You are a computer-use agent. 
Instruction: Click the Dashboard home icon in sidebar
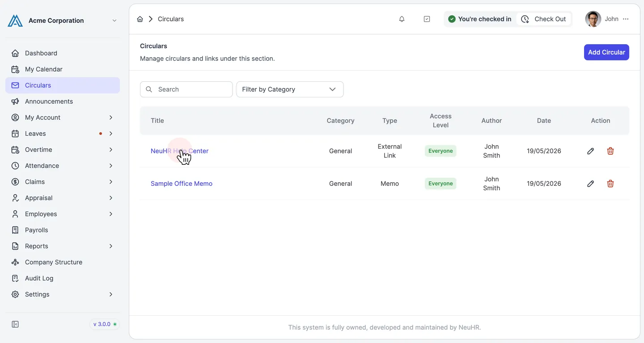[x=15, y=53]
